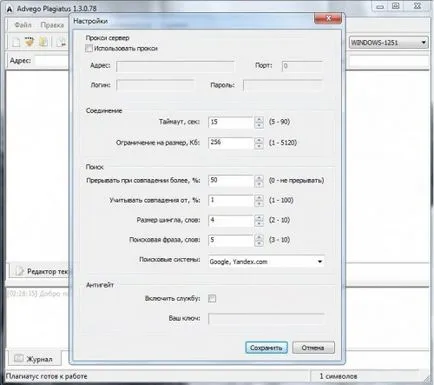Click the Ваш ключ input field

(x=266, y=318)
